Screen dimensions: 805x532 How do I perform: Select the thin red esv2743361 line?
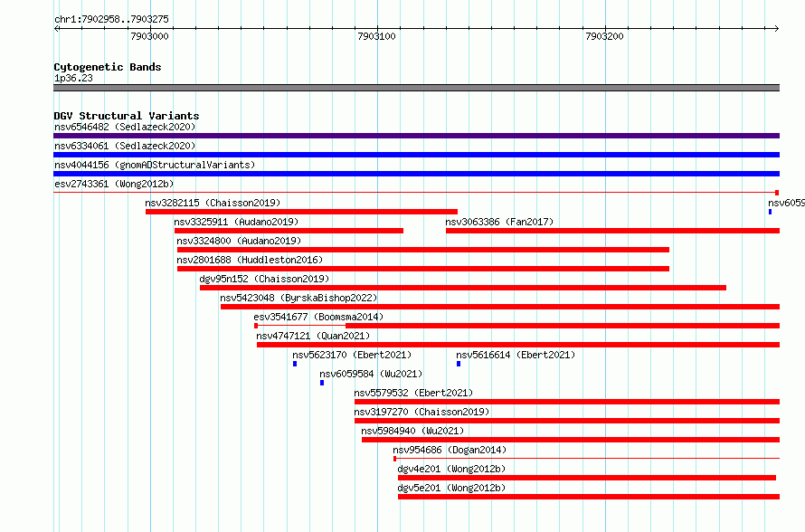pyautogui.click(x=416, y=193)
